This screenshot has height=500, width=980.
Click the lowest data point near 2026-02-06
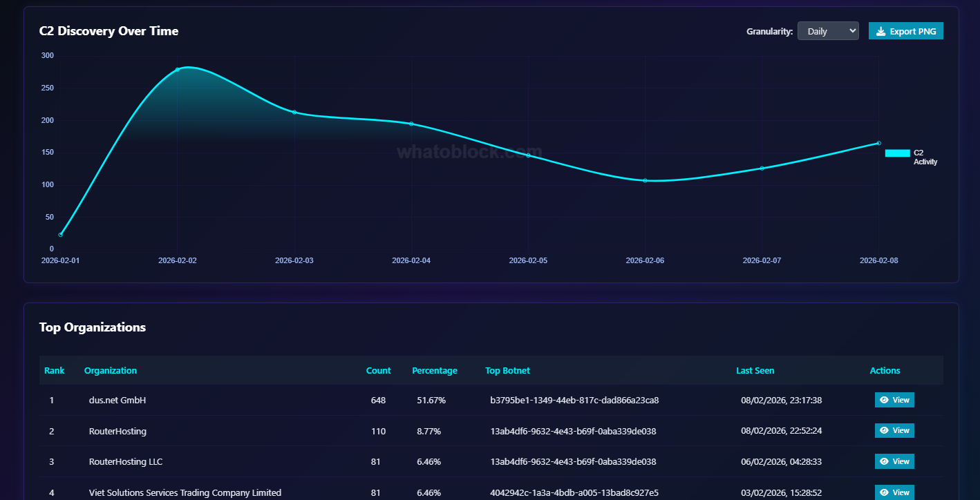[645, 180]
